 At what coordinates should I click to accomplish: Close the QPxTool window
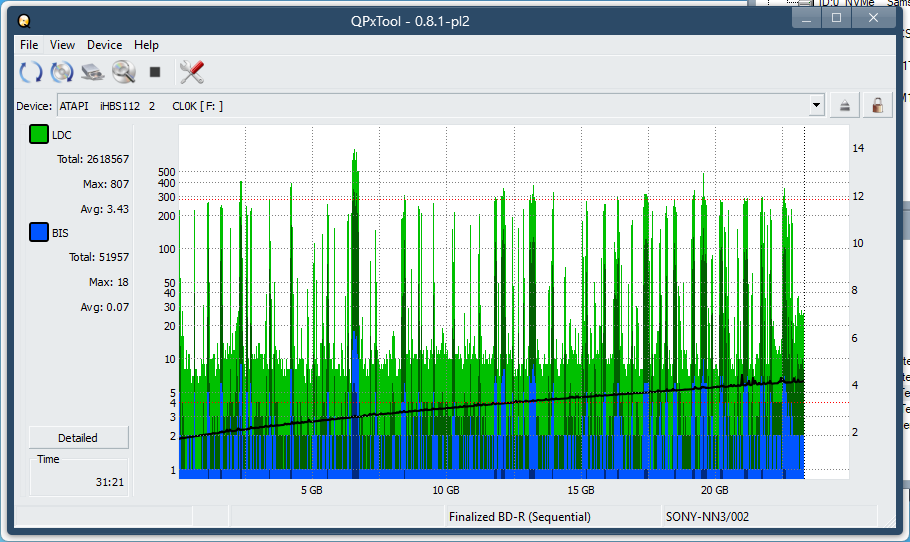pos(873,18)
